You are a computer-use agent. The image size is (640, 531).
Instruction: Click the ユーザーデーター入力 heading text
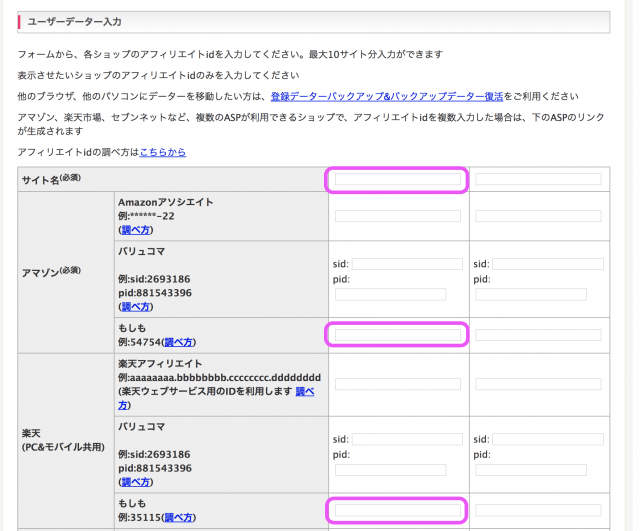(x=74, y=22)
